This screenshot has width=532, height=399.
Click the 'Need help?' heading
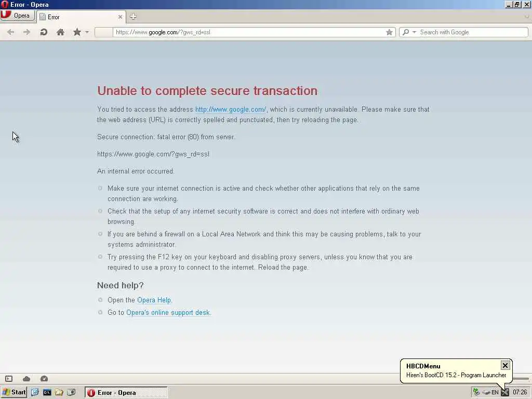coord(121,286)
